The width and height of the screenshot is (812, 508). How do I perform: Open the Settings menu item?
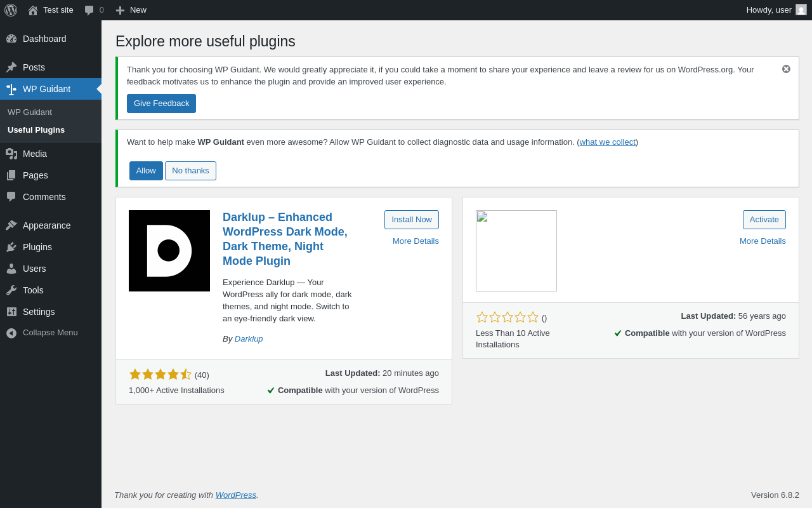click(51, 312)
